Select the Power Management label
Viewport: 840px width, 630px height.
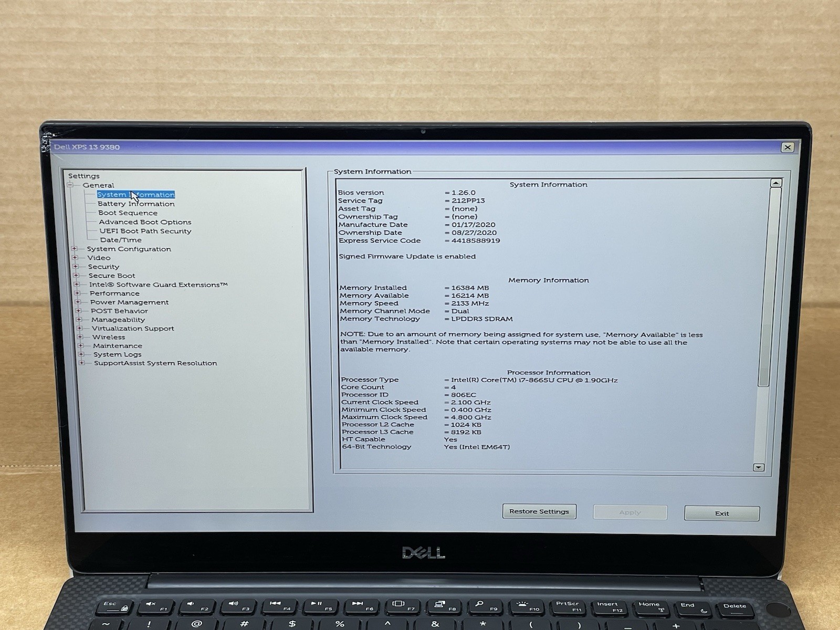[x=129, y=302]
